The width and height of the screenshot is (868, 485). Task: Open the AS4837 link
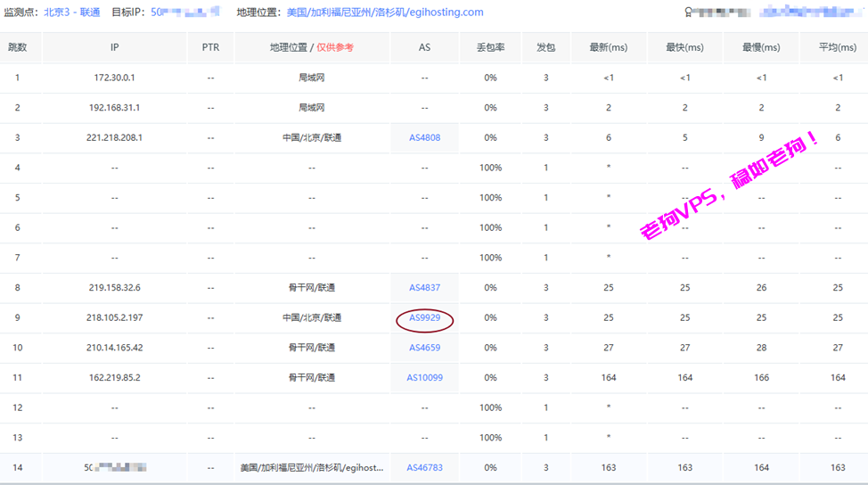point(424,288)
